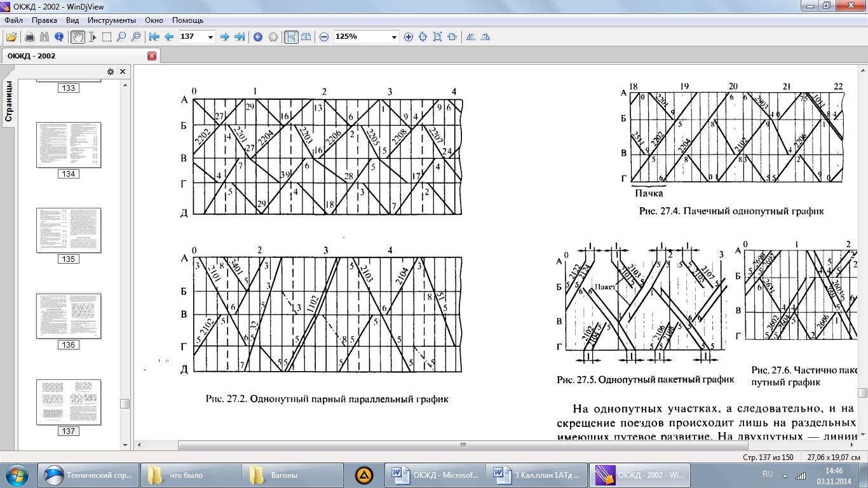Click the zoom out minus button
This screenshot has height=488, width=868.
[324, 37]
